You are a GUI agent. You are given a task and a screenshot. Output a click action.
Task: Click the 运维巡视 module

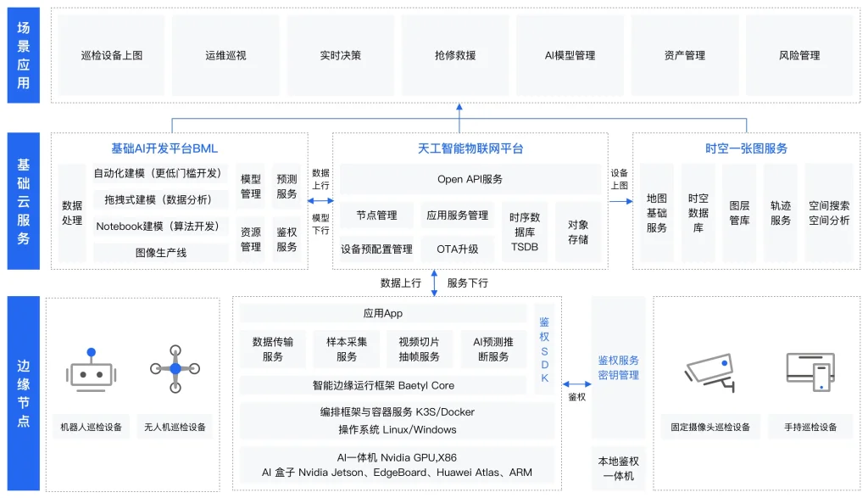point(226,53)
